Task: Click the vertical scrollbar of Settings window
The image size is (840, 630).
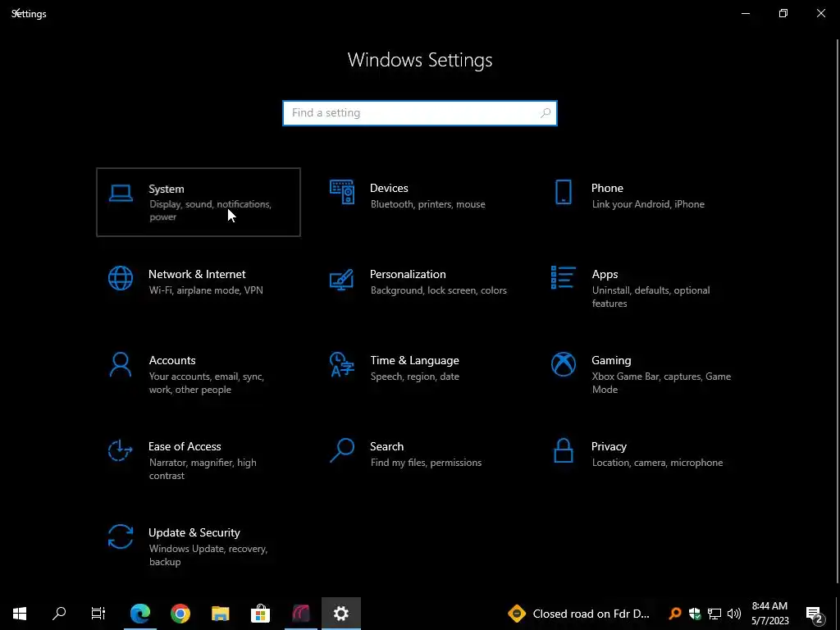Action: [838, 311]
